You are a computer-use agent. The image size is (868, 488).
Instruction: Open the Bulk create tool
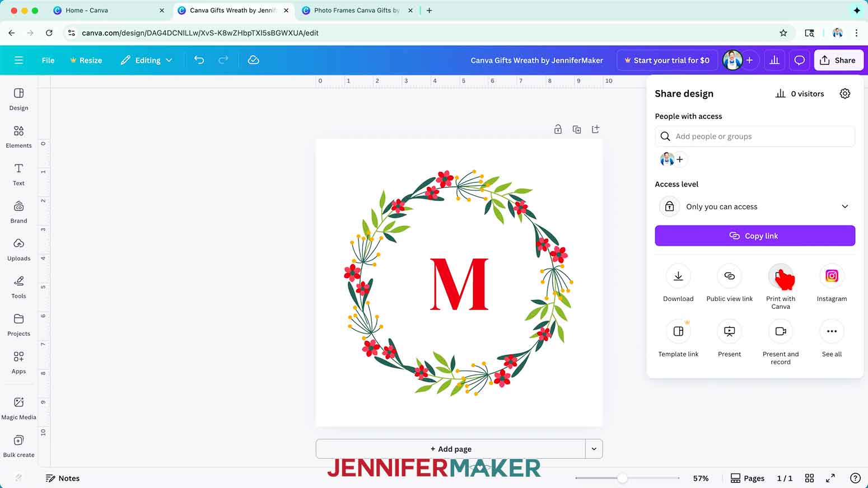pos(18,446)
